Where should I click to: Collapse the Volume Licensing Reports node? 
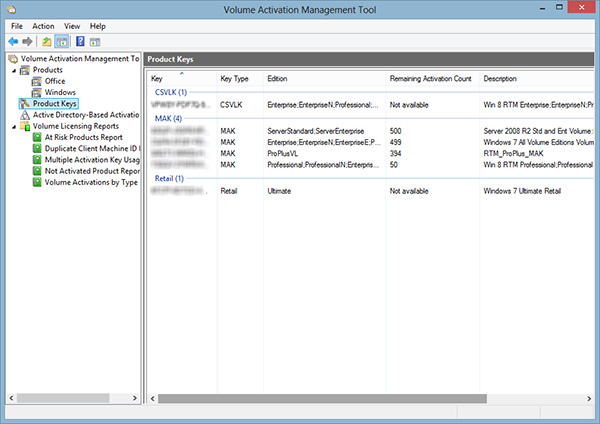(x=13, y=127)
